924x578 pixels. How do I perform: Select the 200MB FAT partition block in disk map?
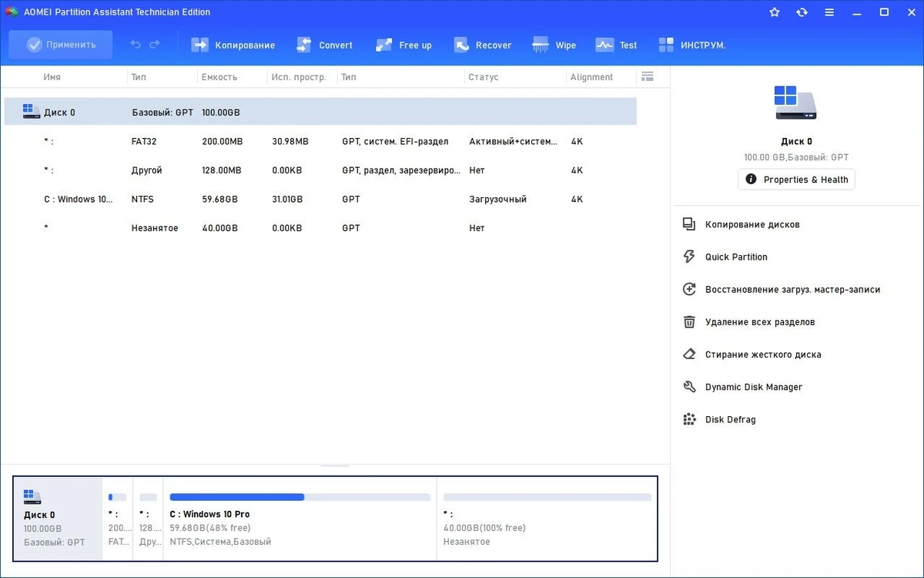pos(118,519)
